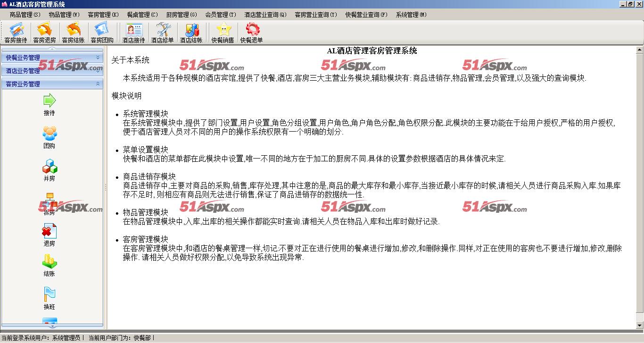644x343 pixels.
Task: Click the heading AL酒店管理客房管理系统
Action: point(372,51)
